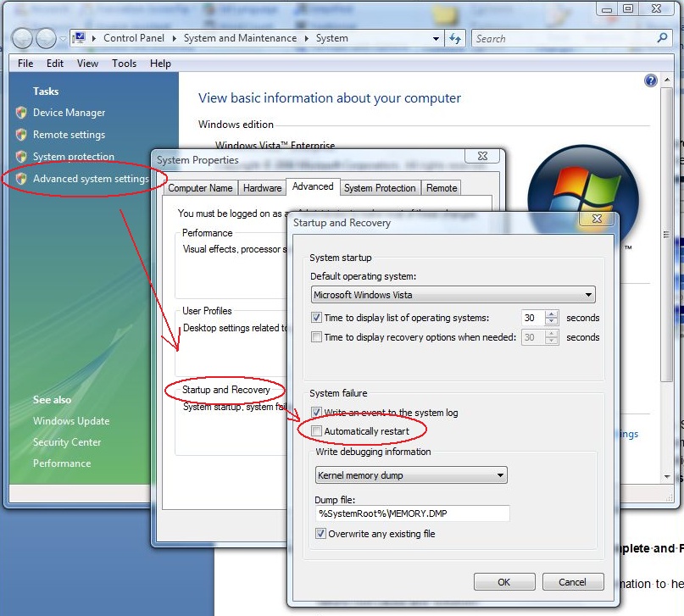Image resolution: width=684 pixels, height=616 pixels.
Task: Open the Default operating system dropdown
Action: pyautogui.click(x=453, y=295)
